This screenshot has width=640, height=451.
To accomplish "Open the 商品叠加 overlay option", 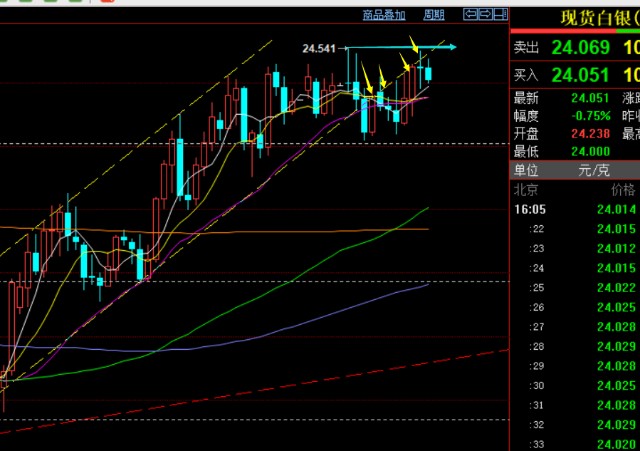I will tap(384, 15).
